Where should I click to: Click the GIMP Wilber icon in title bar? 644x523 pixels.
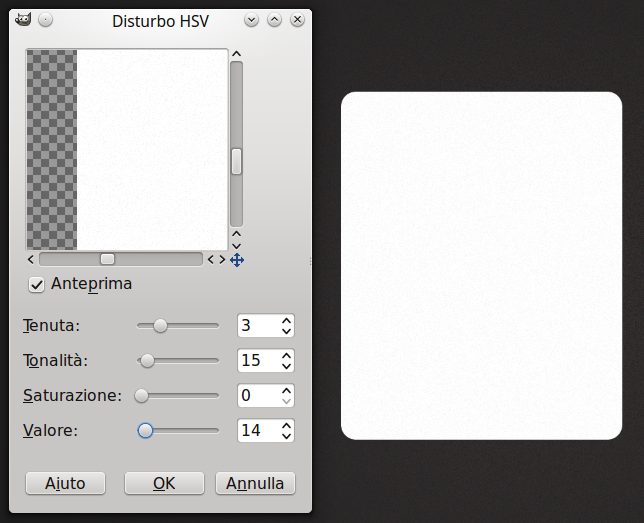(23, 20)
